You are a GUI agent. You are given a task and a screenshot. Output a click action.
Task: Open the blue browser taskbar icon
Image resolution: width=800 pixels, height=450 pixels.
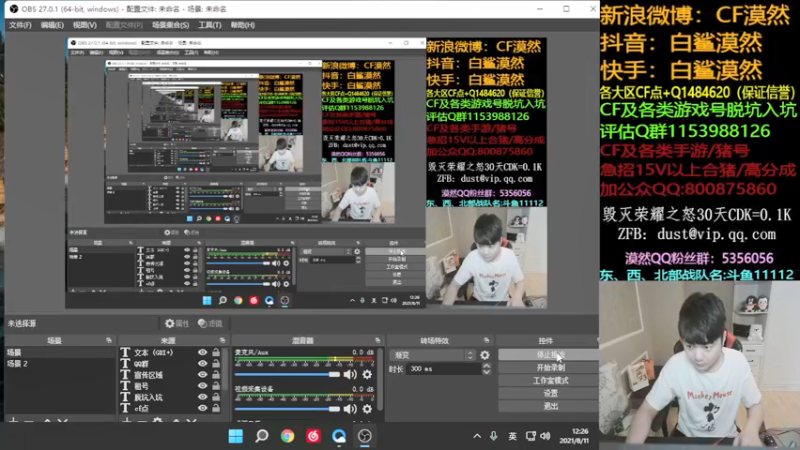click(x=339, y=436)
